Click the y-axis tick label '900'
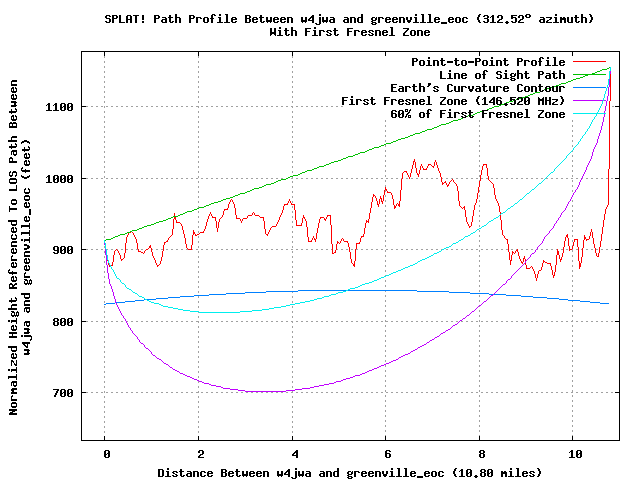Viewport: 640px width, 480px height. 63,250
